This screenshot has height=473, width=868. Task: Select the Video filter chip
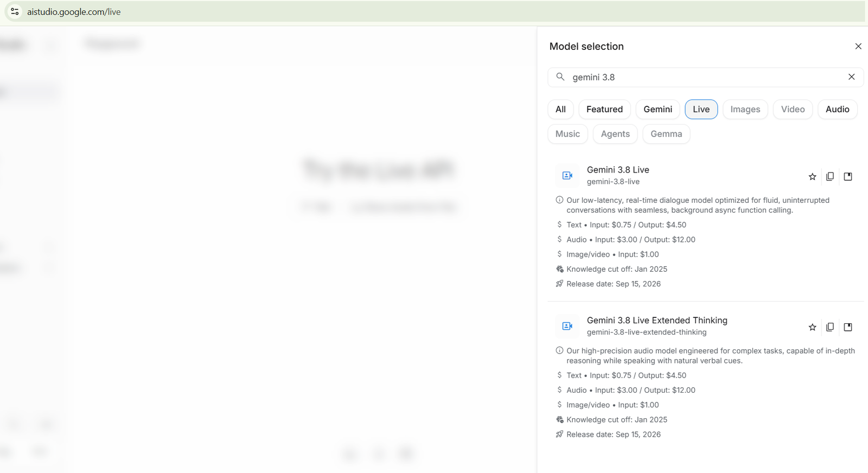(x=793, y=109)
